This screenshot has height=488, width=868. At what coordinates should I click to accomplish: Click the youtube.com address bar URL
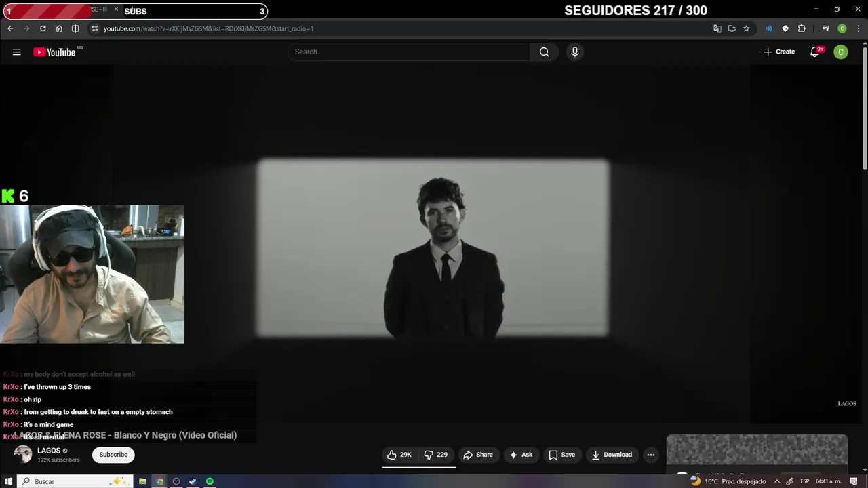pyautogui.click(x=208, y=28)
